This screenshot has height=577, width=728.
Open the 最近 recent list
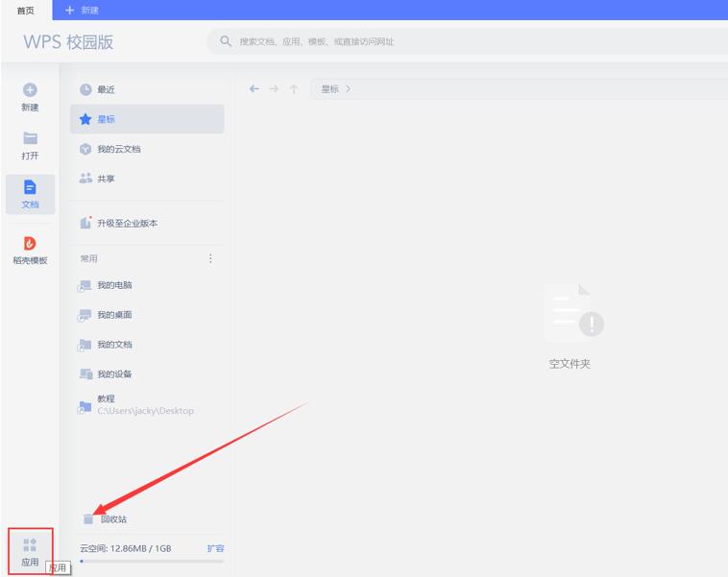pyautogui.click(x=147, y=89)
